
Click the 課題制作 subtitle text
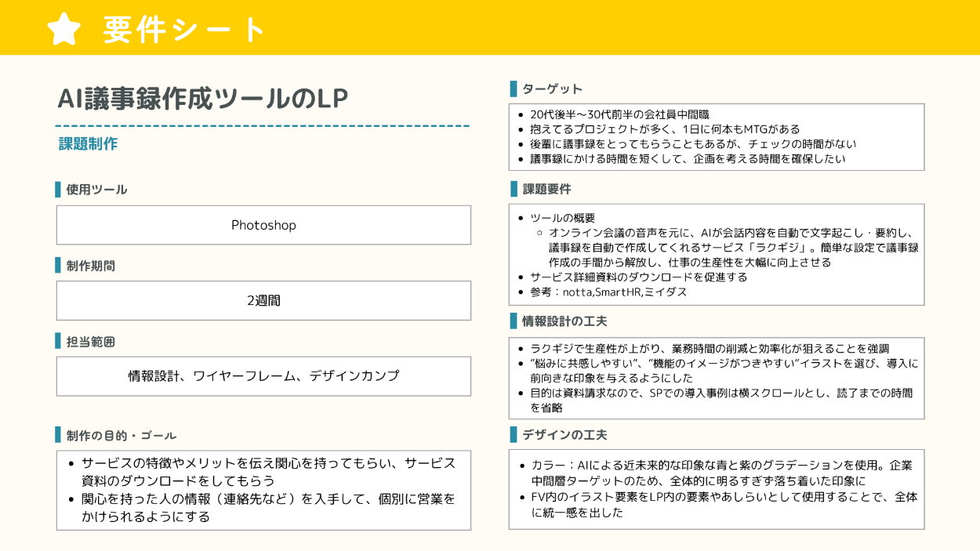88,144
